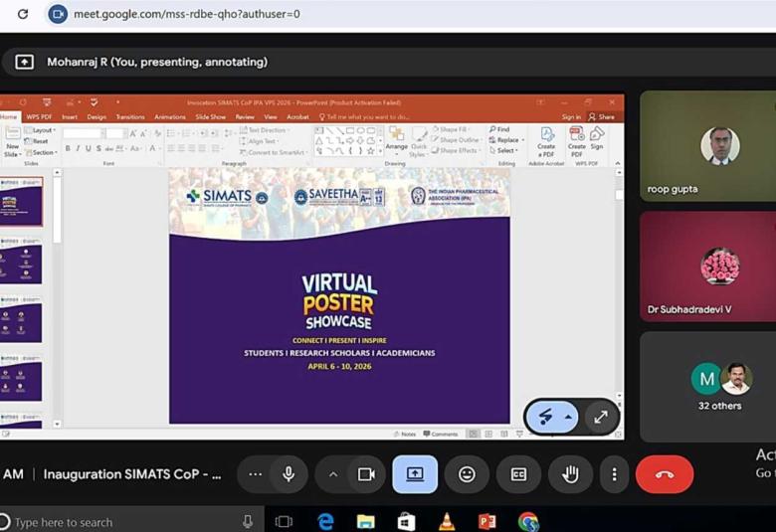The width and height of the screenshot is (776, 532).
Task: Click the annotation pen tool
Action: (x=546, y=418)
